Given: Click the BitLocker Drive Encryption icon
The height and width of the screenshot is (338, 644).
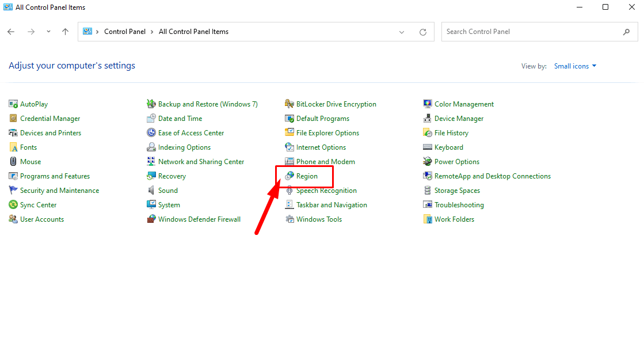Looking at the screenshot, I should [289, 104].
